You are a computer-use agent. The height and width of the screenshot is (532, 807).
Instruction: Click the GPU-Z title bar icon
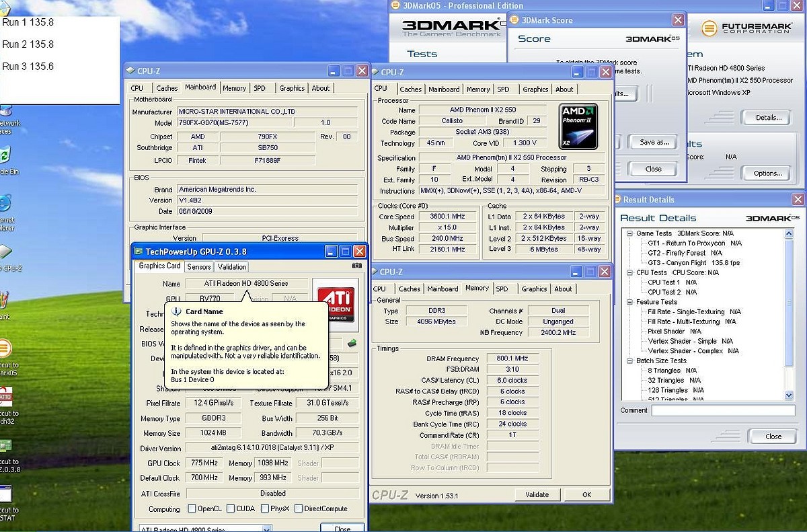[x=139, y=252]
